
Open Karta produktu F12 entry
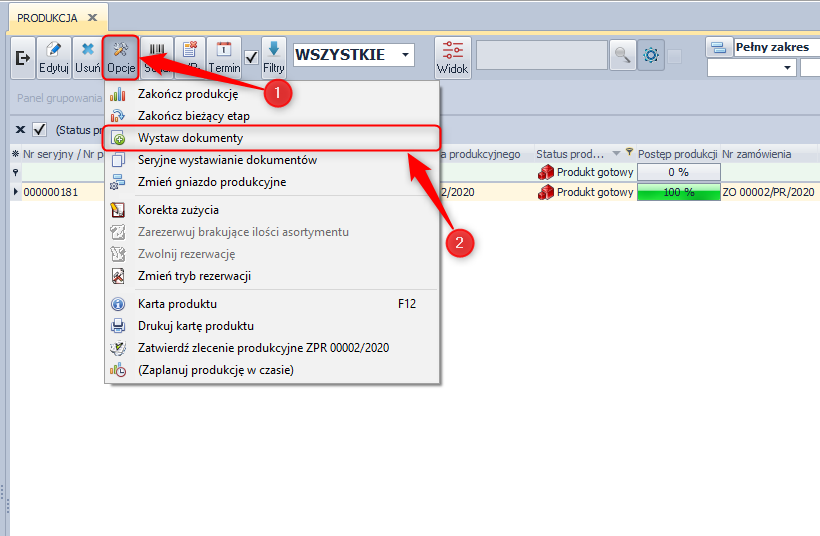(x=272, y=304)
